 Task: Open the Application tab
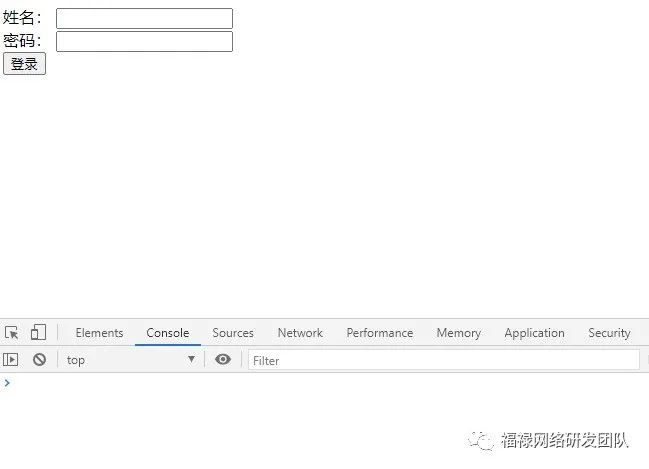click(x=534, y=333)
